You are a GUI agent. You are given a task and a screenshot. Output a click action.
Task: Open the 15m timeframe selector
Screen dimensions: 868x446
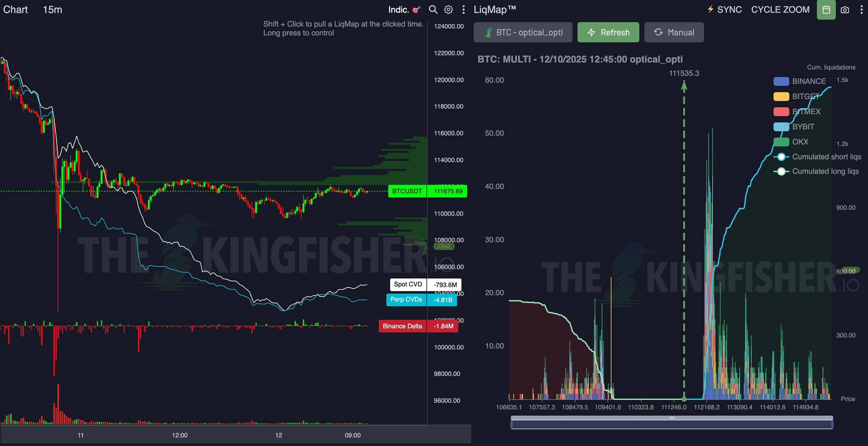coord(52,10)
